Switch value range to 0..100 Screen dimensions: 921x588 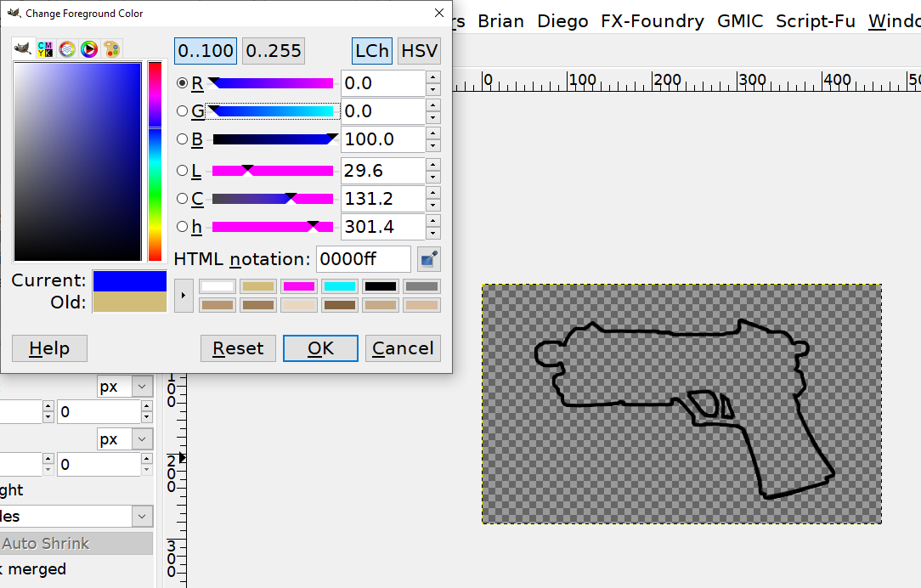coord(206,51)
